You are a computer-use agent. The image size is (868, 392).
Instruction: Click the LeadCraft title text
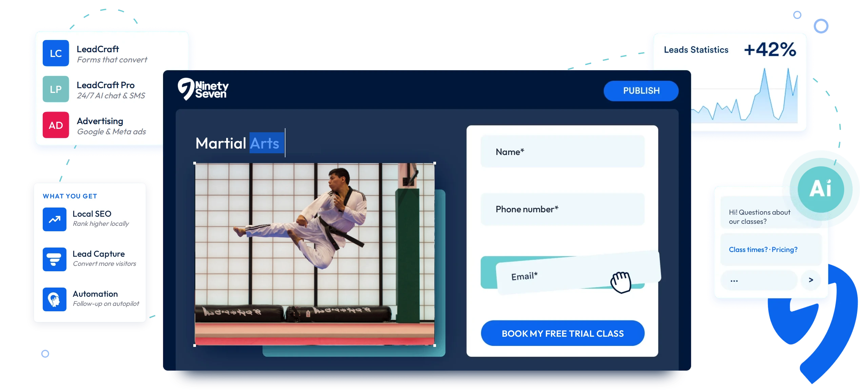98,49
